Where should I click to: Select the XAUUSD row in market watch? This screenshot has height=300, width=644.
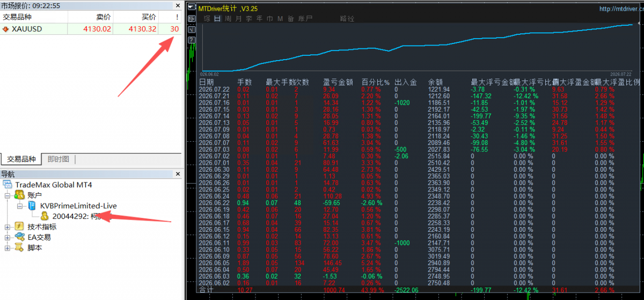click(91, 28)
